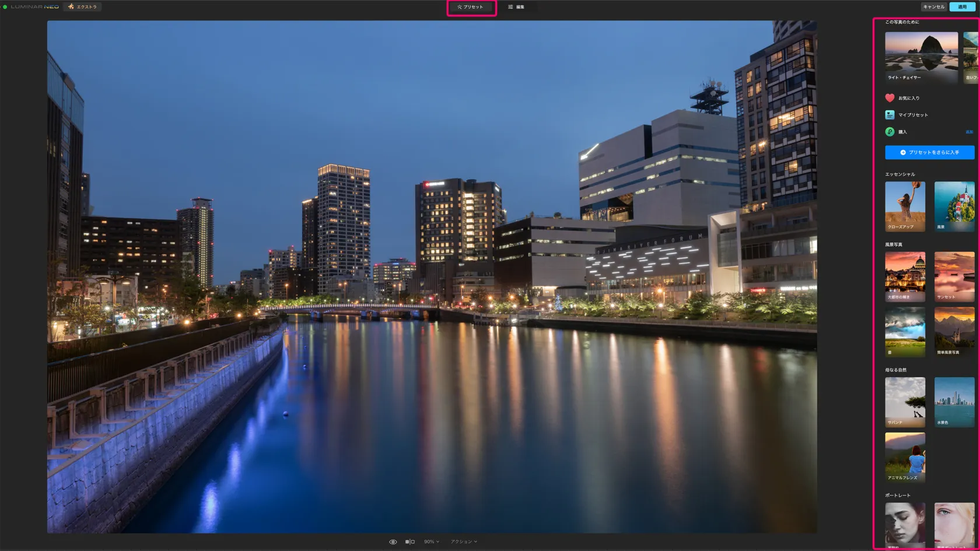This screenshot has height=551, width=980.
Task: Select the ライト・チェイサー preset thumbnail
Action: pyautogui.click(x=921, y=57)
